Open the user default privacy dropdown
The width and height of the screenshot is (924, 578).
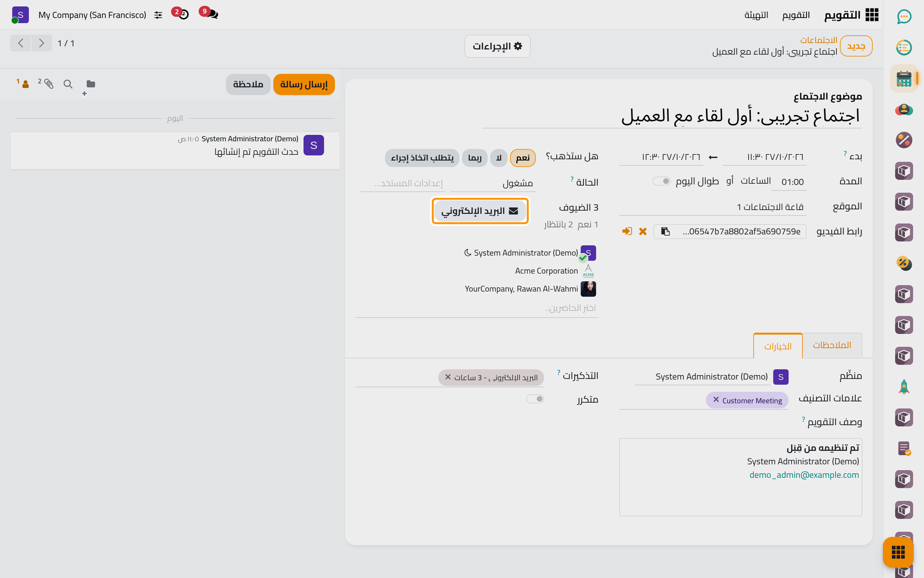tap(402, 183)
